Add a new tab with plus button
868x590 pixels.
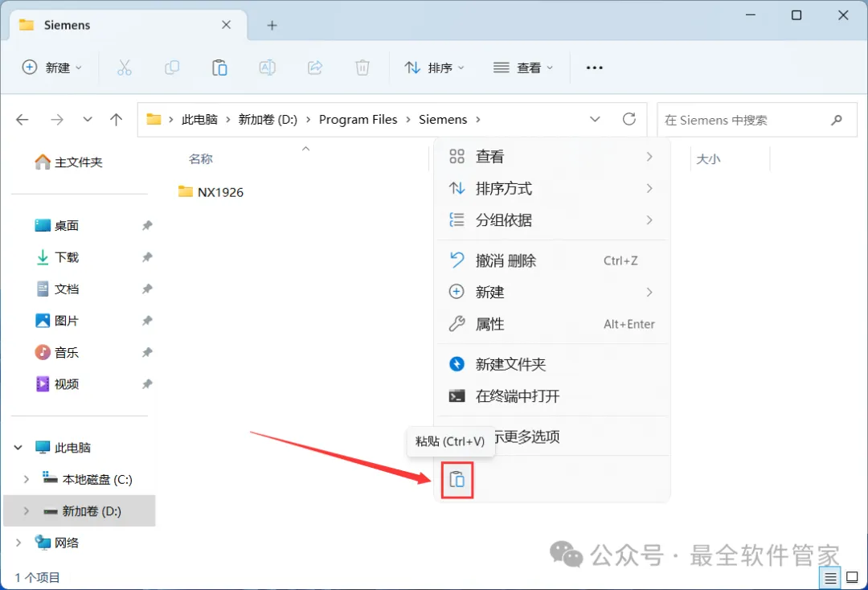[x=272, y=26]
